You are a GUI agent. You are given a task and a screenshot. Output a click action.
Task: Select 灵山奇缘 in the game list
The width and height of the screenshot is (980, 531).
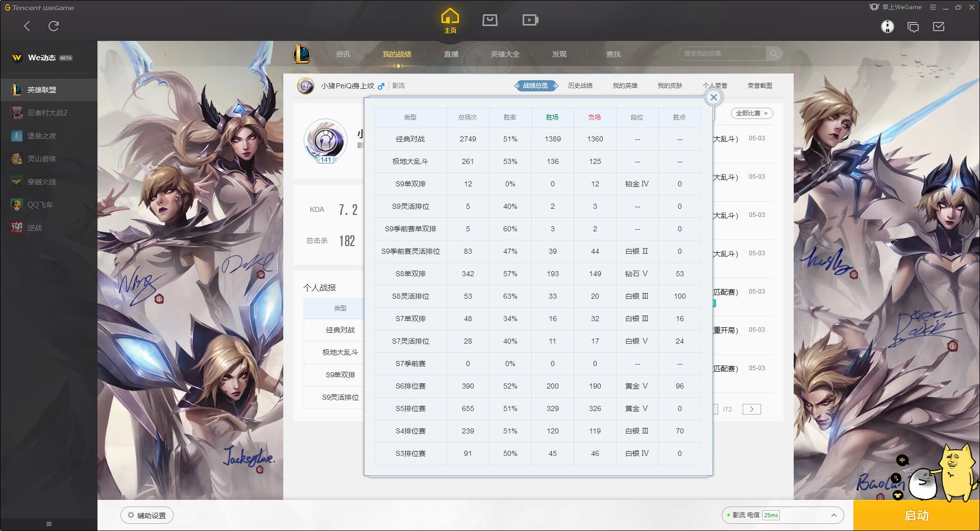pos(48,159)
